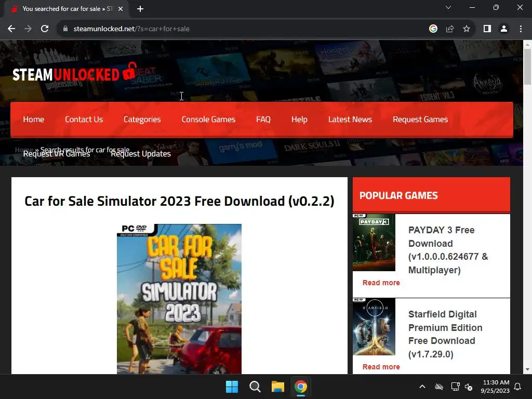Viewport: 532px width, 399px height.
Task: Click the page vertical scrollbar thumb
Action: 527,66
